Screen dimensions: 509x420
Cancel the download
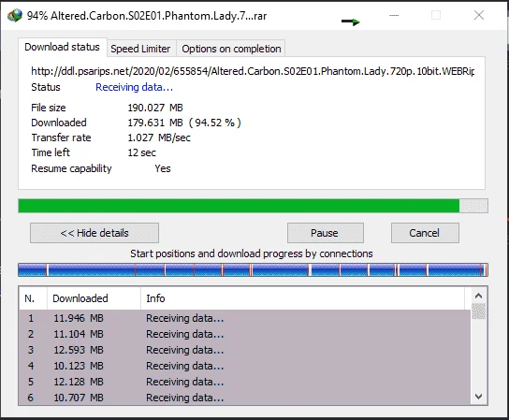click(425, 233)
